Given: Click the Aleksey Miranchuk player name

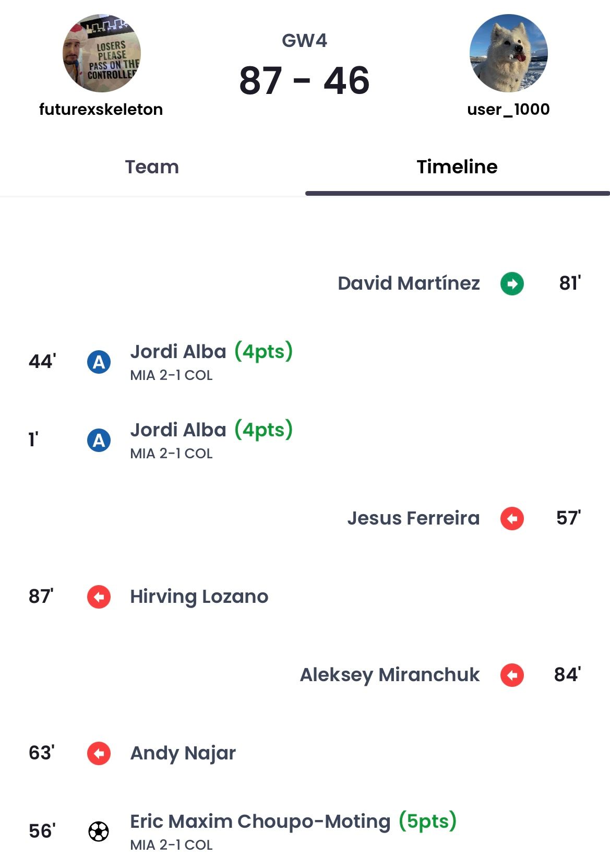Looking at the screenshot, I should point(389,675).
